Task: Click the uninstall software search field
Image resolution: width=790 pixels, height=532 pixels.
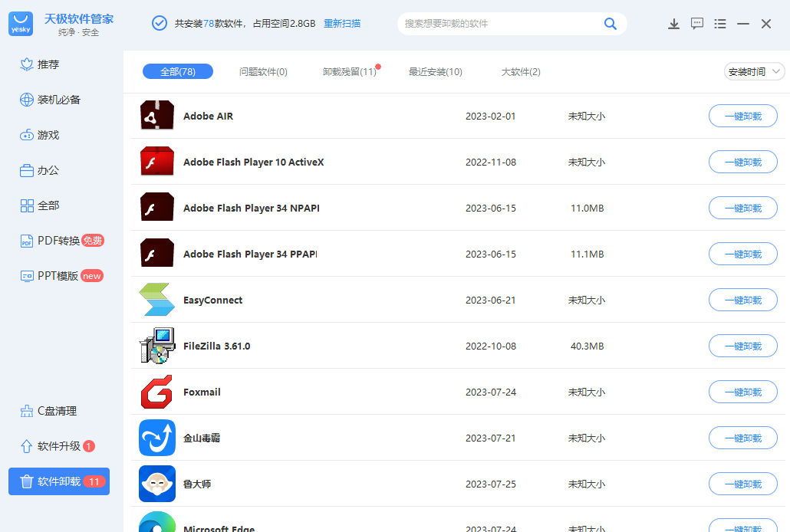Action: coord(512,24)
